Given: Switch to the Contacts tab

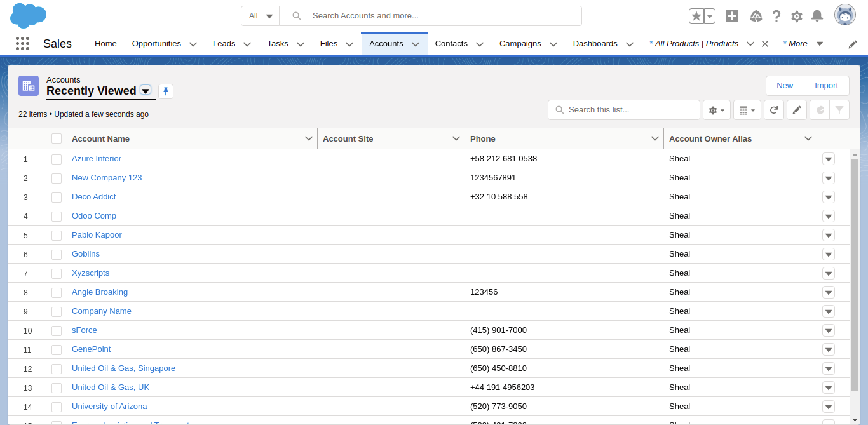Looking at the screenshot, I should 451,44.
